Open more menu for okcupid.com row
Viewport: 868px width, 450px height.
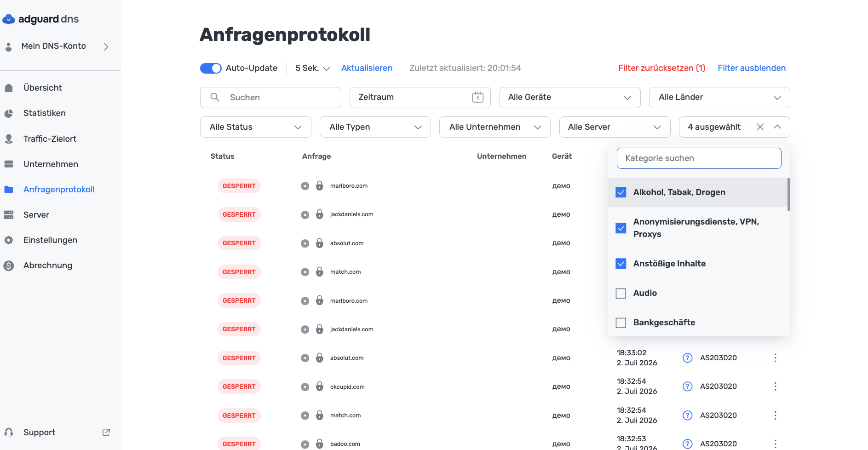tap(775, 387)
